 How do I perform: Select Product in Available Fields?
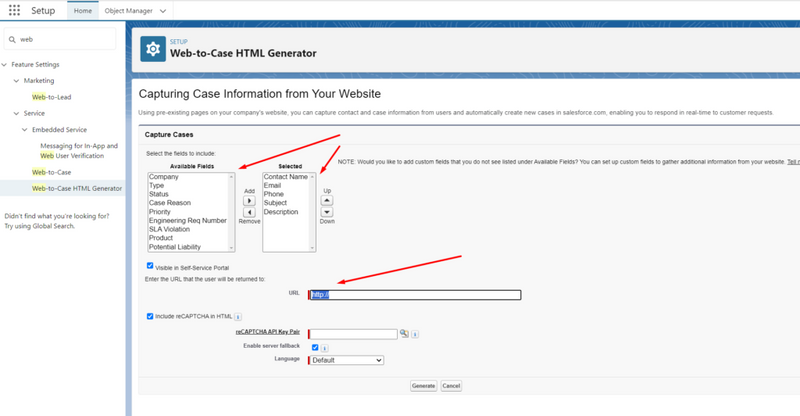coord(161,238)
